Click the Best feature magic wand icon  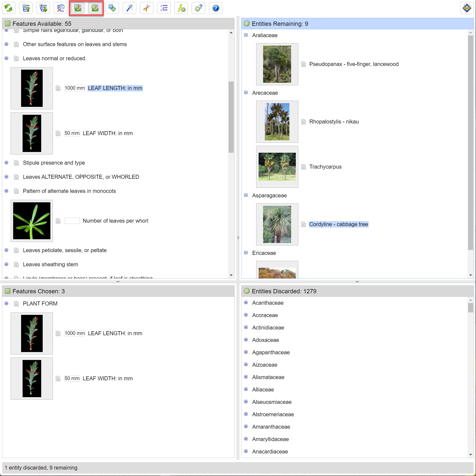pyautogui.click(x=129, y=8)
